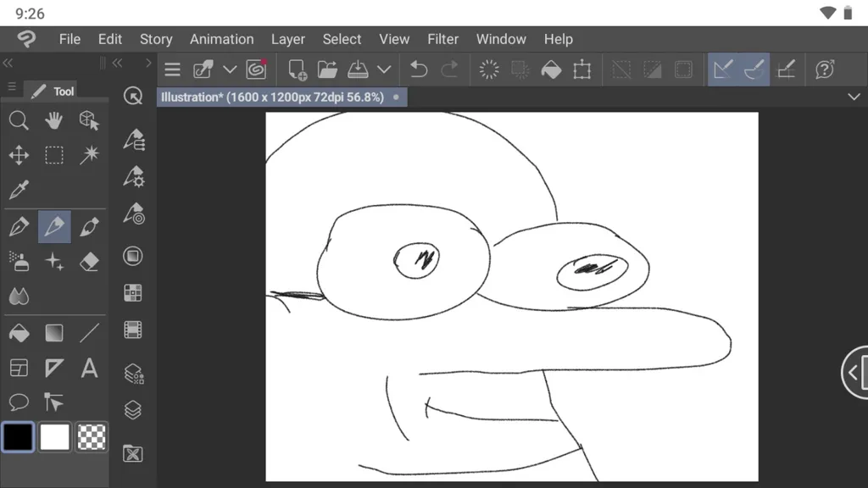Open the Layer stack palette icon
The height and width of the screenshot is (488, 868).
[x=133, y=410]
